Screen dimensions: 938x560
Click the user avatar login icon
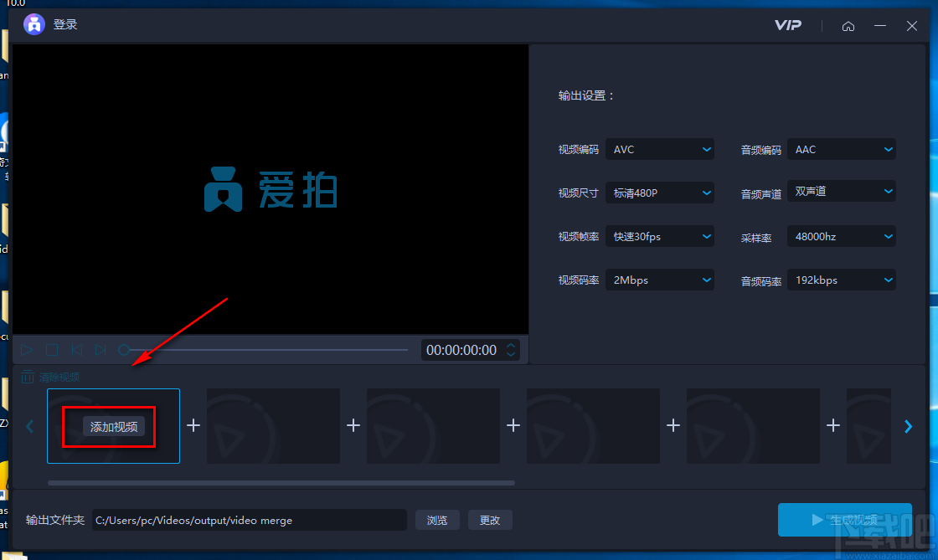34,24
